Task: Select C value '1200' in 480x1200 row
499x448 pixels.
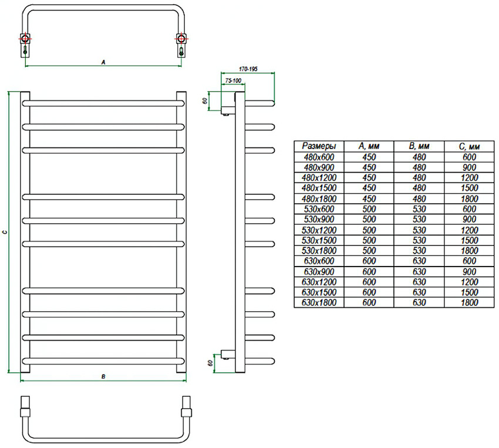Action: coord(470,177)
